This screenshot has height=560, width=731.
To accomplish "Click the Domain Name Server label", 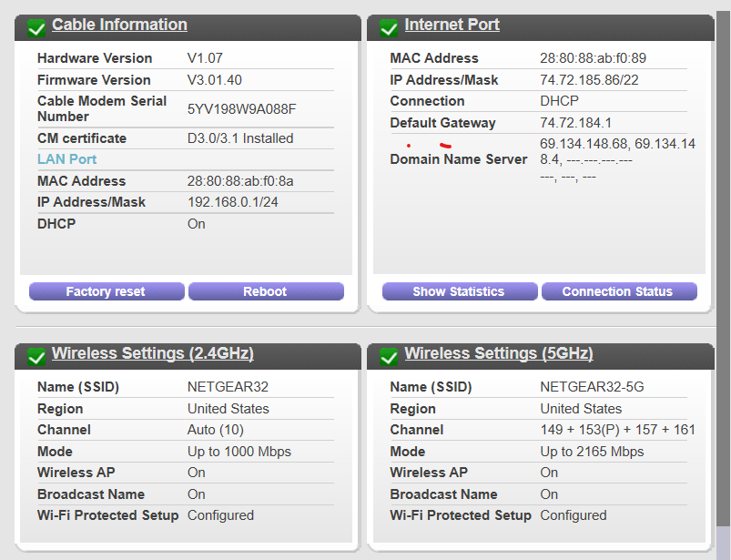I will click(458, 159).
